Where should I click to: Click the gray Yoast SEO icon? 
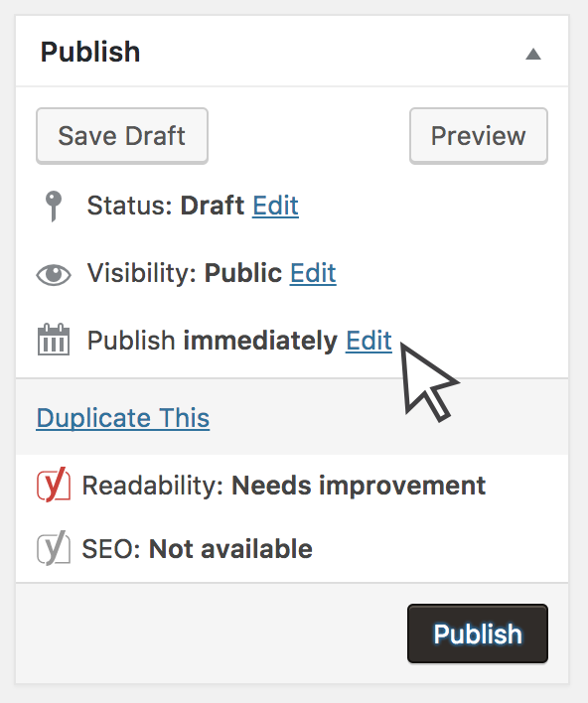(54, 548)
